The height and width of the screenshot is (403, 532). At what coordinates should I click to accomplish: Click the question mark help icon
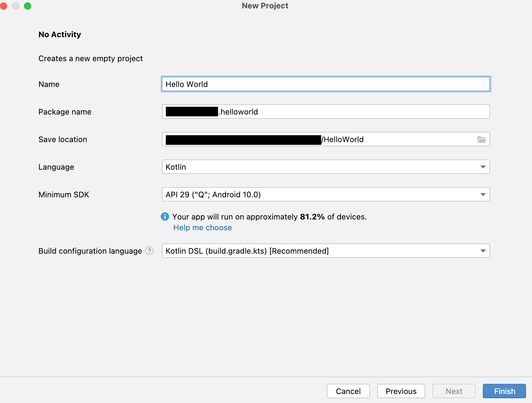pos(149,251)
